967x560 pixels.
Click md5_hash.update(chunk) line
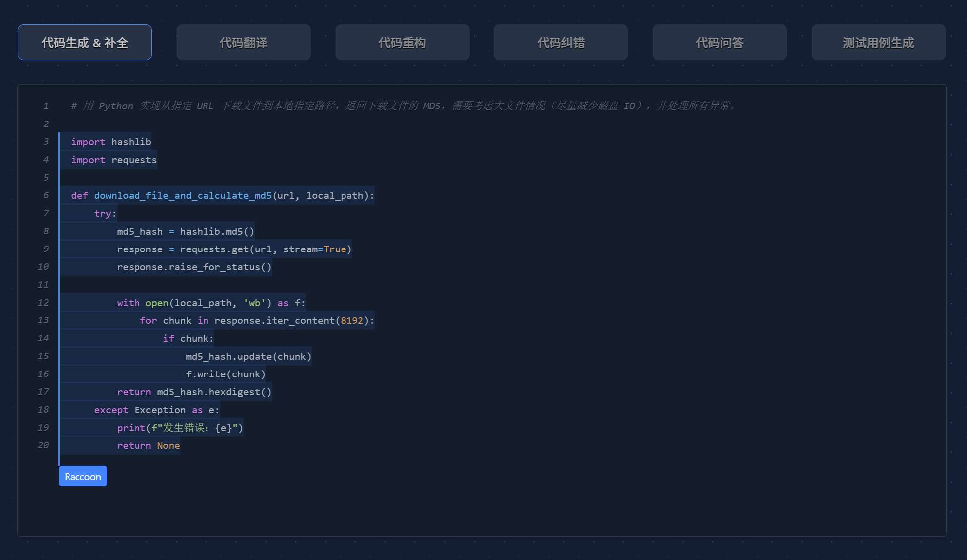[248, 356]
